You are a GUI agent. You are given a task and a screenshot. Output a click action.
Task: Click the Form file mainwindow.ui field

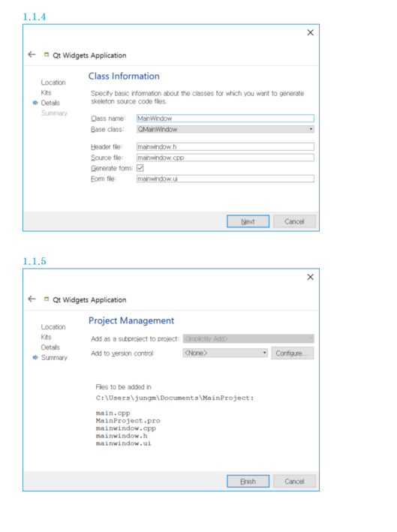(225, 179)
